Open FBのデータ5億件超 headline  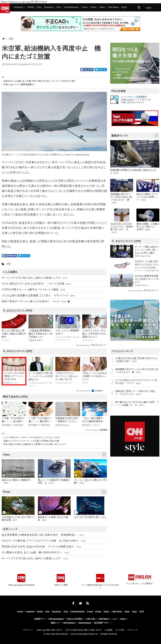(x=40, y=541)
